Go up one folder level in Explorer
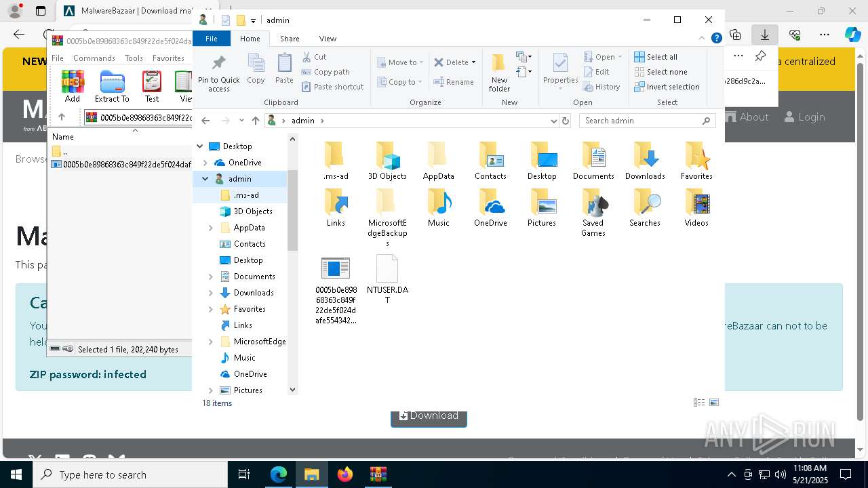Image resolution: width=868 pixels, height=488 pixels. click(255, 121)
